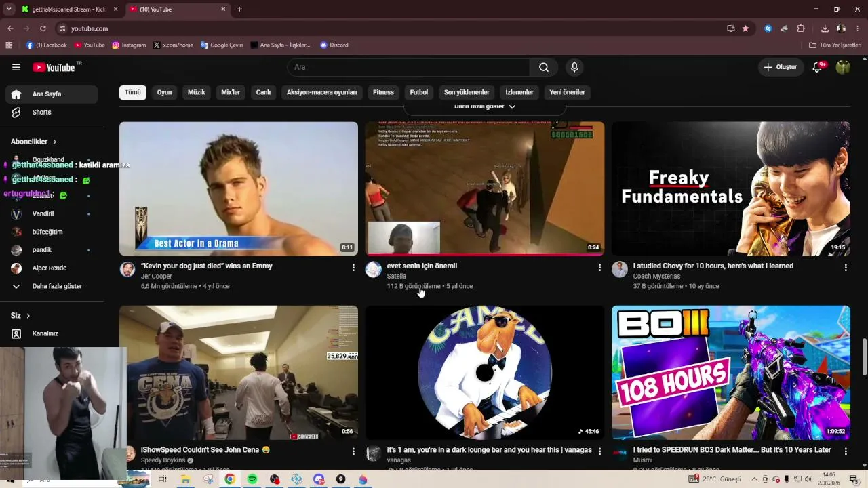Open the Shazam extension icon

tap(768, 28)
